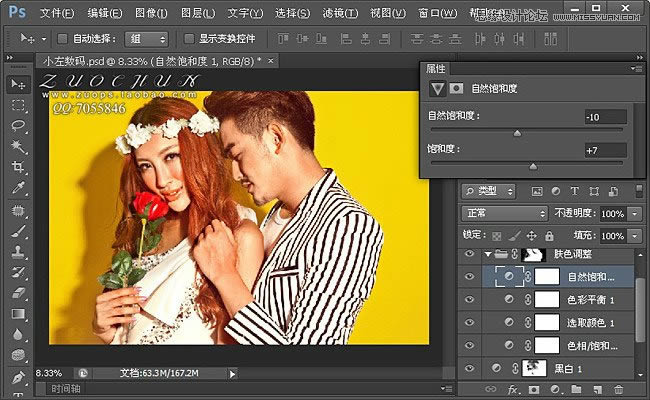Select the 色彩平衡 1 layer mask thumbnail
This screenshot has height=400, width=650.
[x=547, y=299]
